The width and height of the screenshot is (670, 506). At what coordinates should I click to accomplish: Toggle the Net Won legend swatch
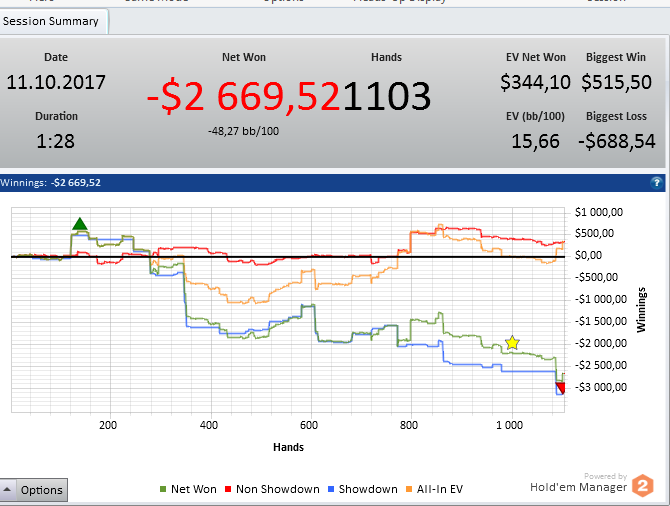coord(163,489)
